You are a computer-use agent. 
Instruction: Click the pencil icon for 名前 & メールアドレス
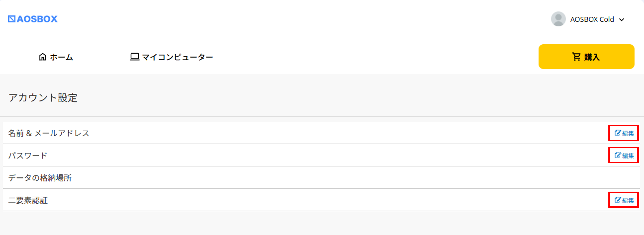[x=618, y=133]
